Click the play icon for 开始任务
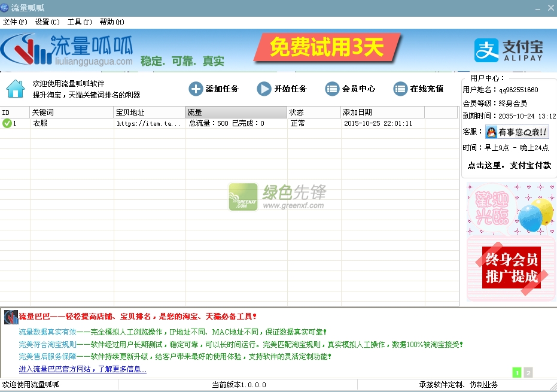The height and width of the screenshot is (392, 557). point(264,89)
